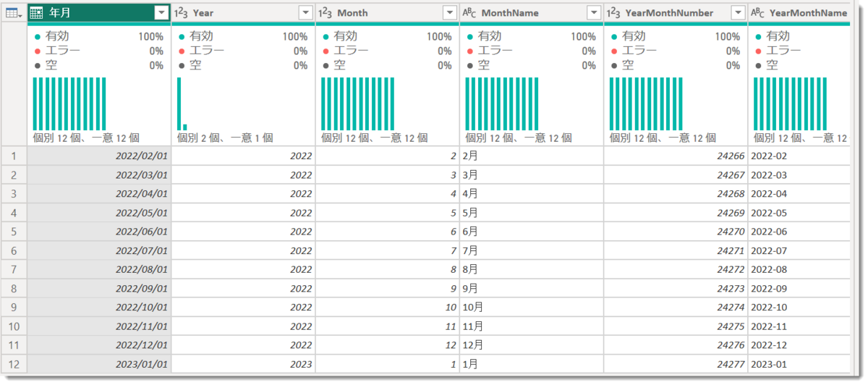
Task: Select row number 1
Action: (14, 156)
